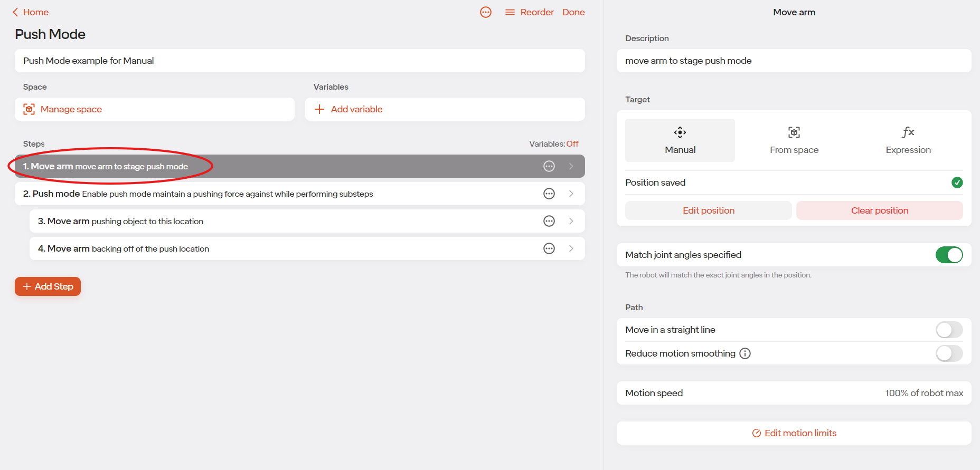
Task: Click the Push Mode routine title
Action: click(50, 34)
